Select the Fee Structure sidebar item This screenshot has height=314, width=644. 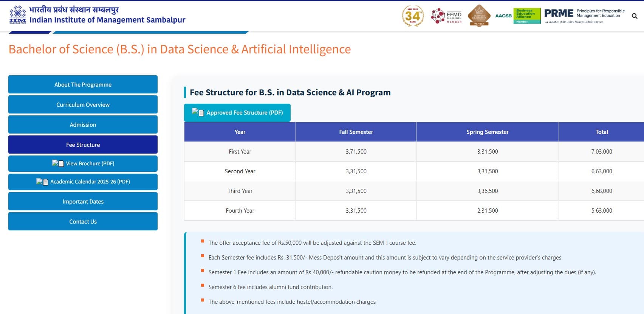click(x=83, y=145)
